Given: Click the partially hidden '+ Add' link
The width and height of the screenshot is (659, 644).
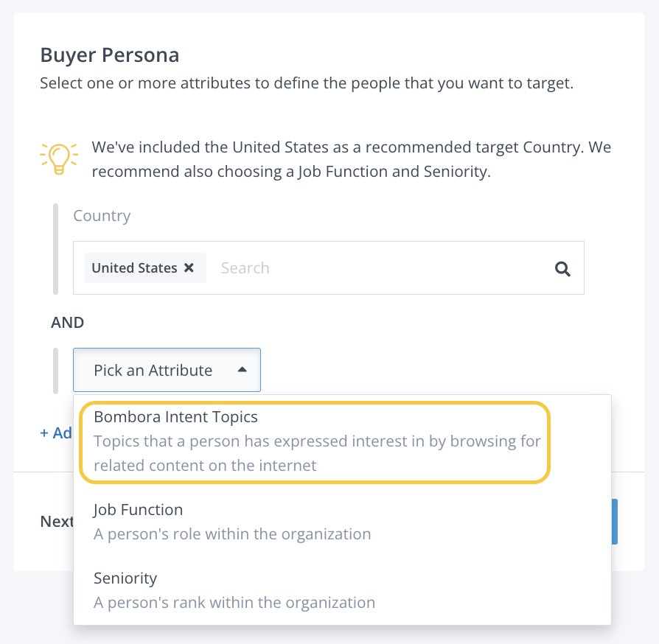Looking at the screenshot, I should click(x=56, y=433).
